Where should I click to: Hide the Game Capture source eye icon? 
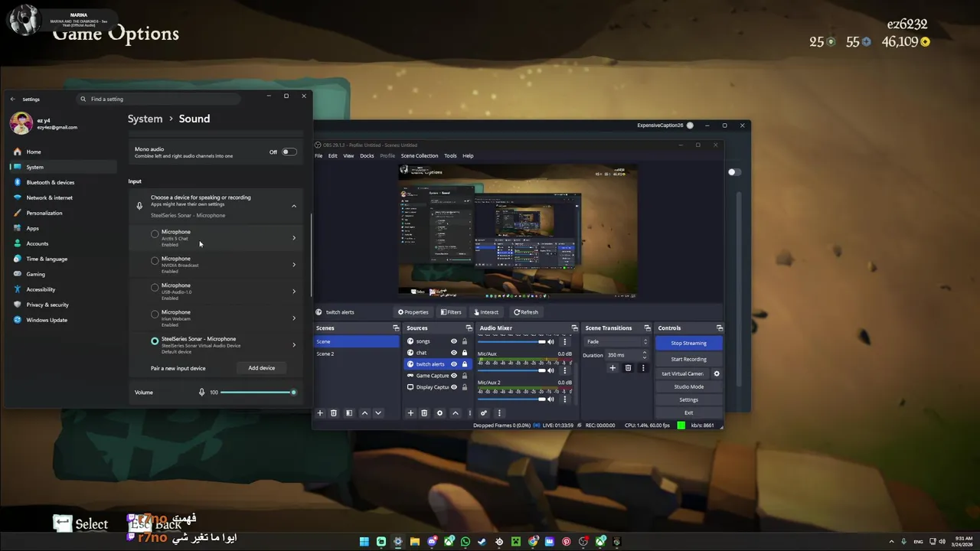[x=454, y=376]
